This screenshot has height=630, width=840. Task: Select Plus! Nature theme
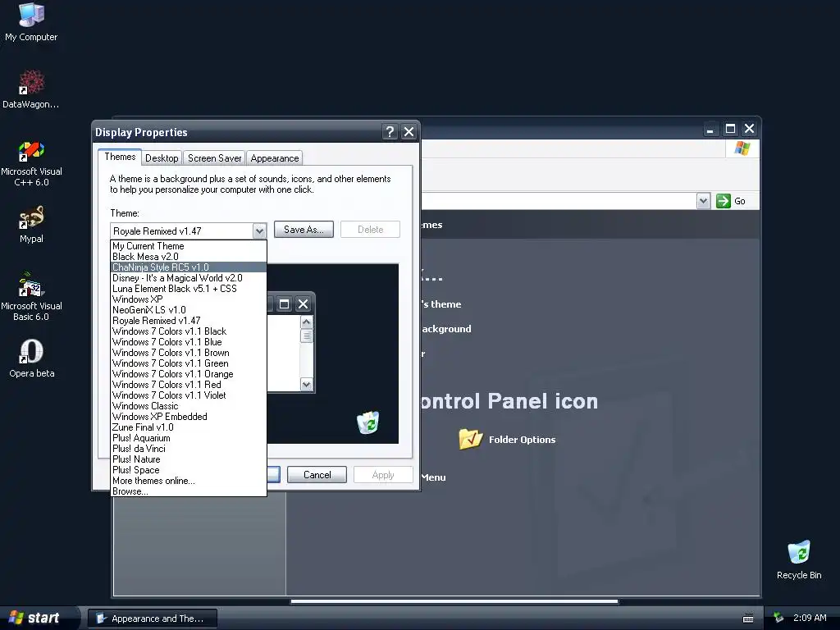coord(189,459)
